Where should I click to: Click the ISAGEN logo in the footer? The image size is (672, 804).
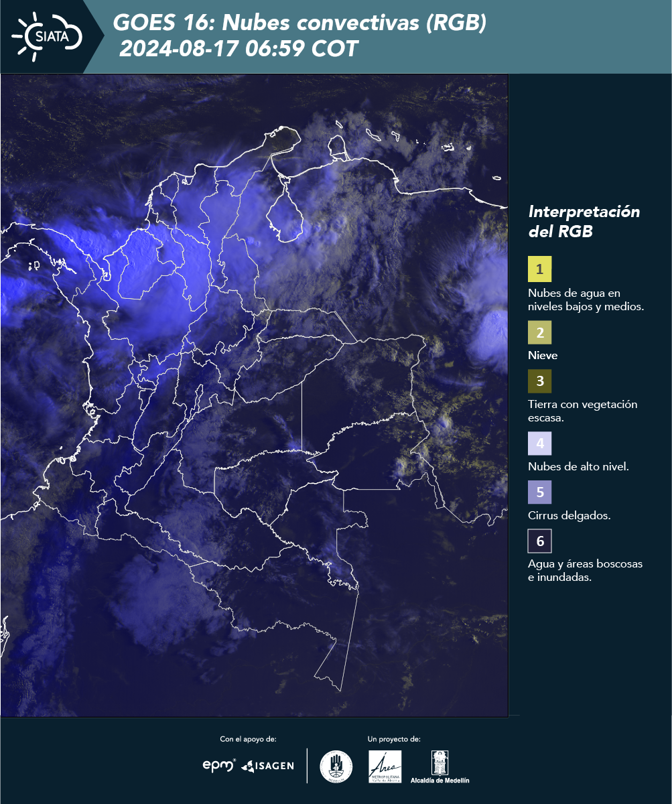click(x=267, y=766)
